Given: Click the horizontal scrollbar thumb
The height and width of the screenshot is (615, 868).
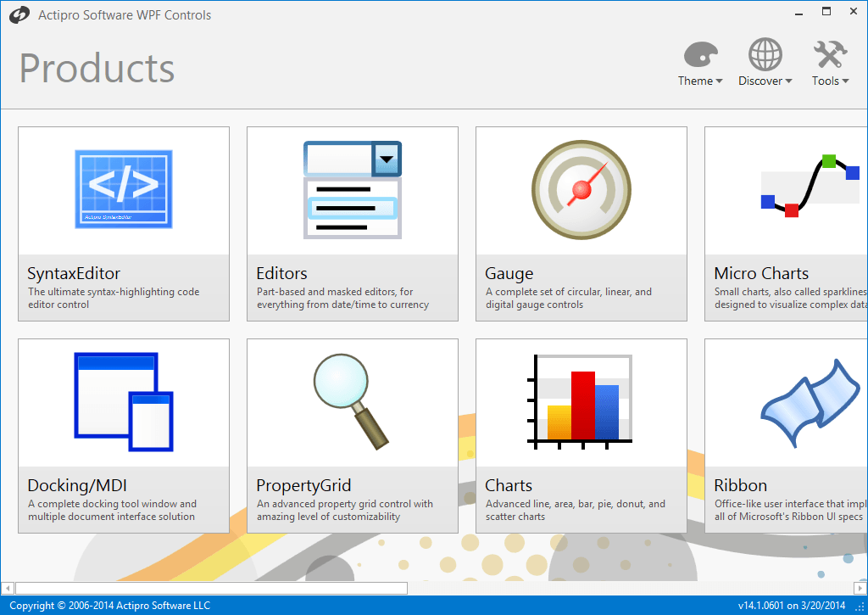Looking at the screenshot, I should (x=211, y=588).
